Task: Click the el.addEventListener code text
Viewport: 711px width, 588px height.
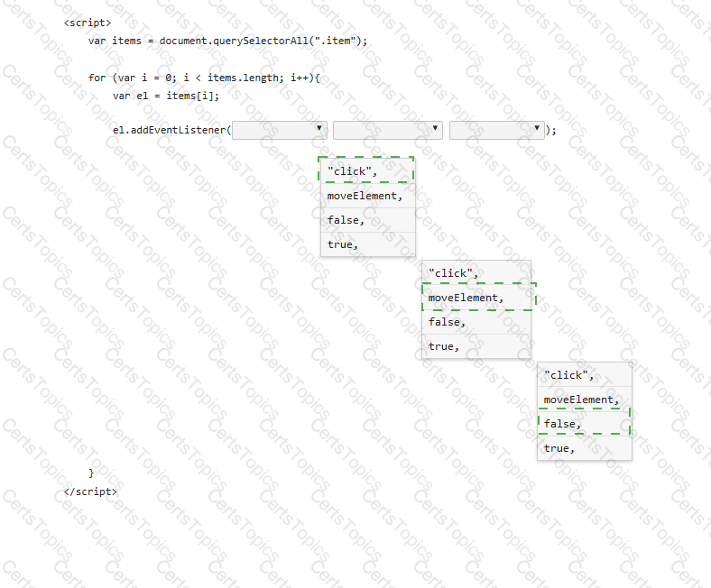Action: 171,130
